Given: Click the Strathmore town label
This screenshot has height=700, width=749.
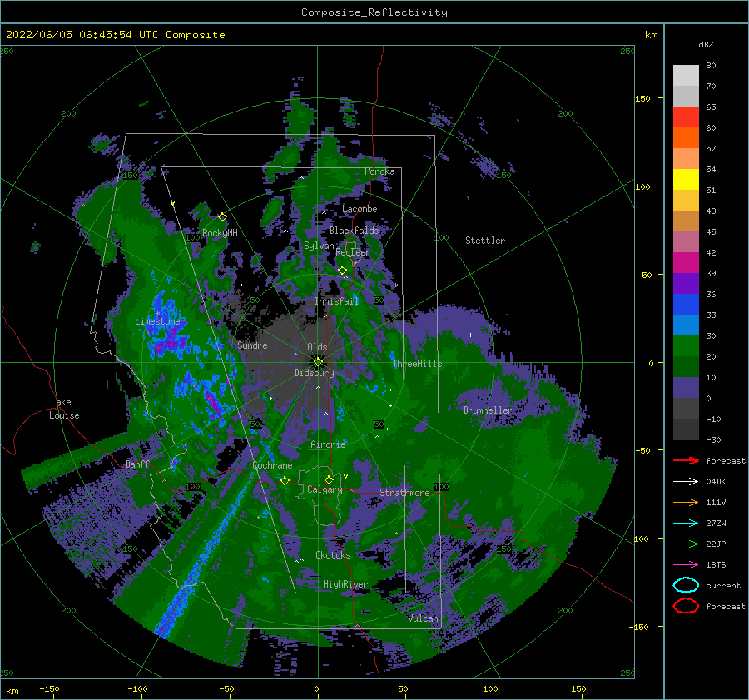Looking at the screenshot, I should point(404,492).
